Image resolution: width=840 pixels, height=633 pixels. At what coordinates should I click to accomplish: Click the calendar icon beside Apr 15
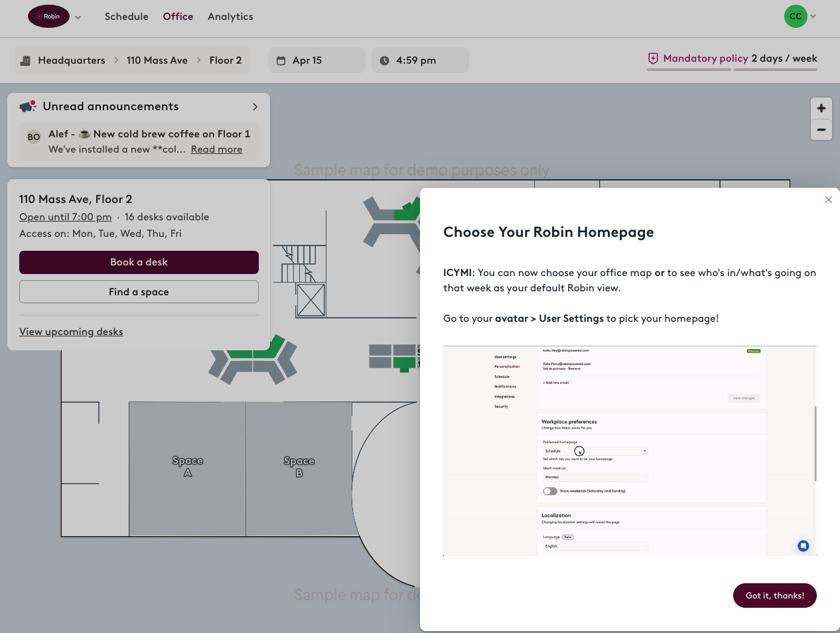281,60
